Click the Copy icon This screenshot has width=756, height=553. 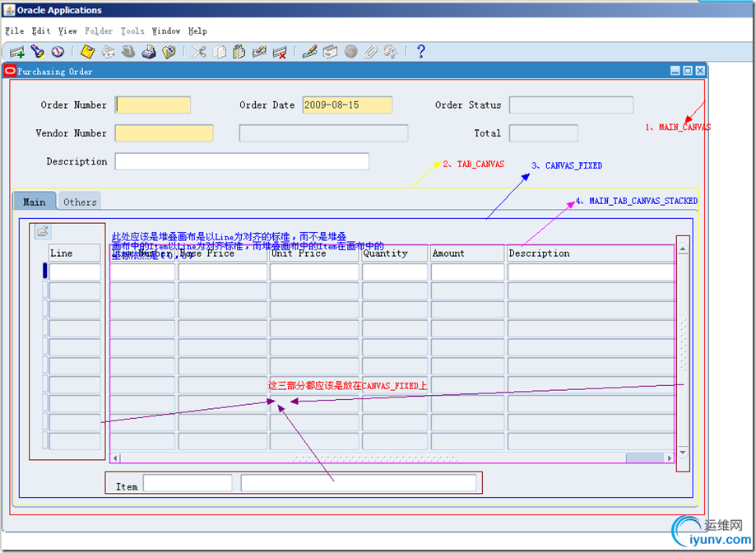coord(220,52)
